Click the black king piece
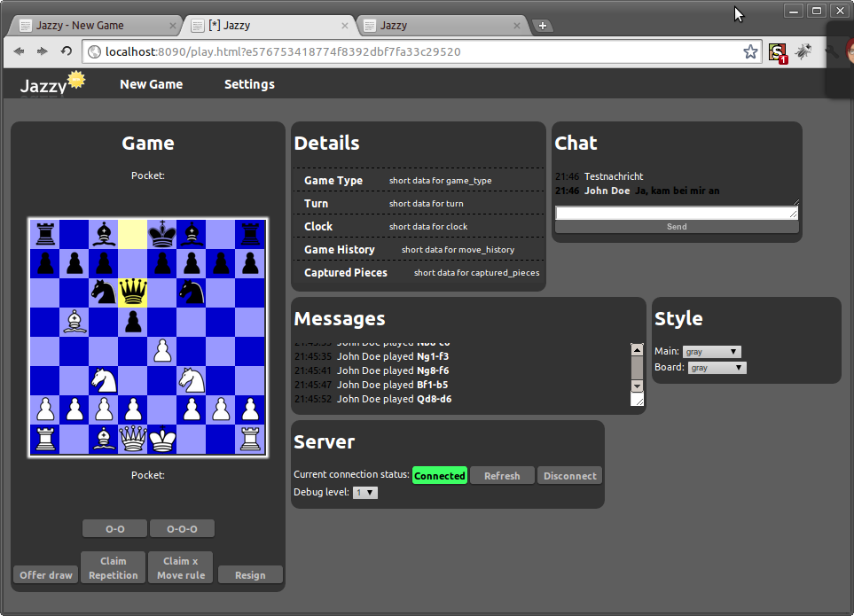 (162, 234)
